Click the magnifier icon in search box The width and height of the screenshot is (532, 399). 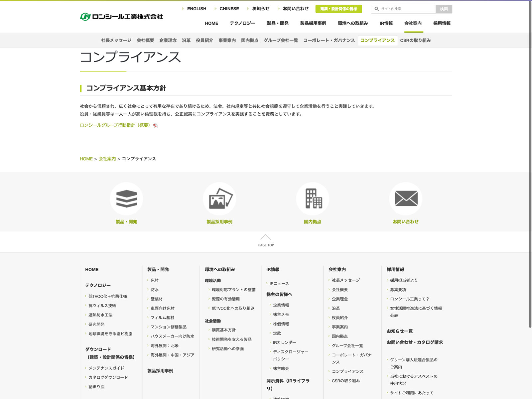376,9
